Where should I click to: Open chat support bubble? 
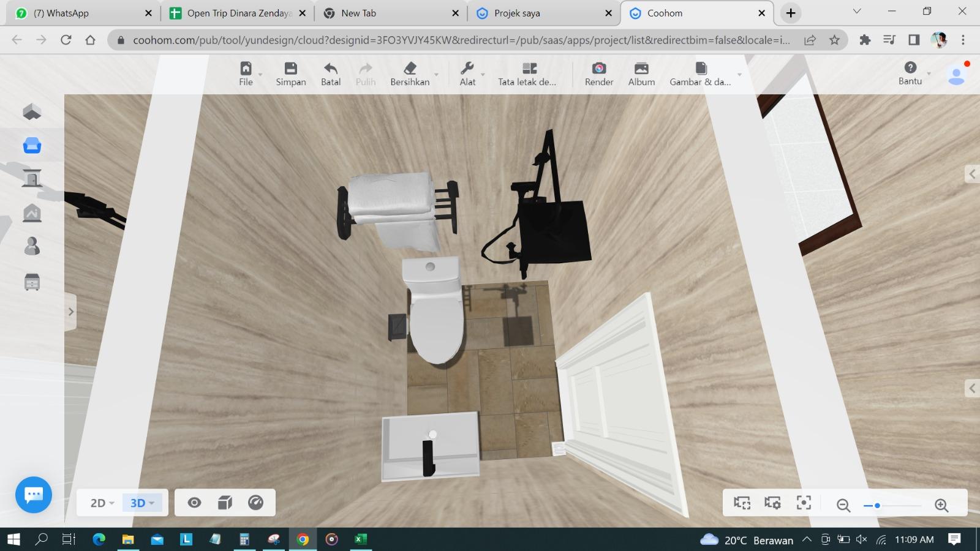(x=34, y=495)
